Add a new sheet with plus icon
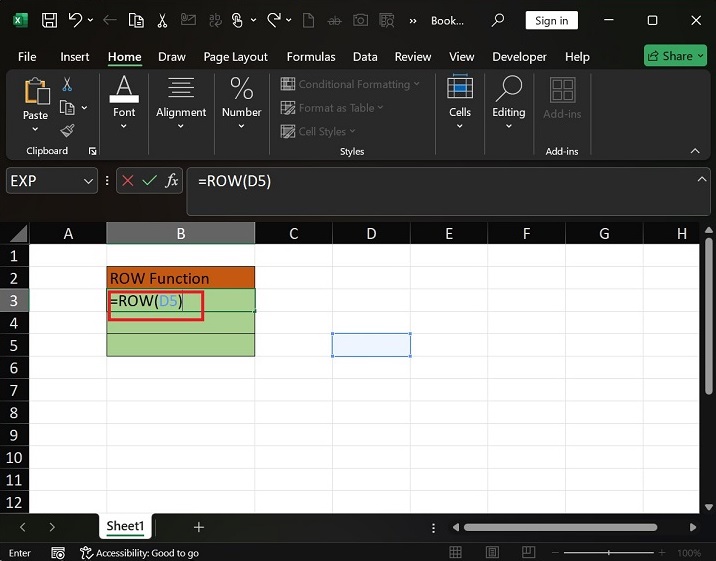Viewport: 716px width, 561px height. tap(198, 527)
